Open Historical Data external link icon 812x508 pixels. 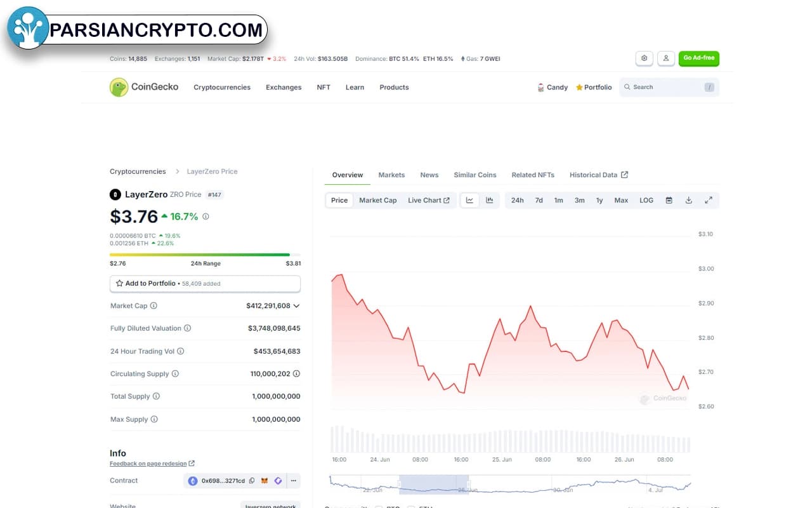(624, 175)
